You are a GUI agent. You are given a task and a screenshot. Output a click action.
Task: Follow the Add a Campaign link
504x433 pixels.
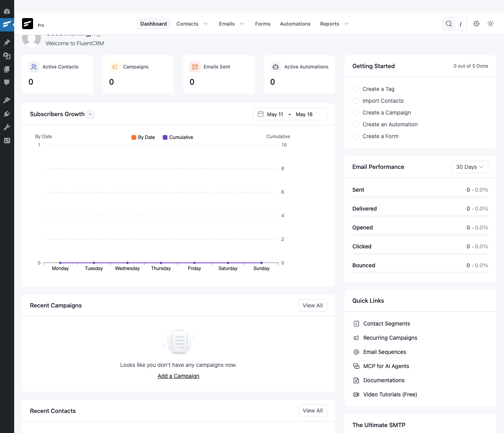(x=178, y=376)
